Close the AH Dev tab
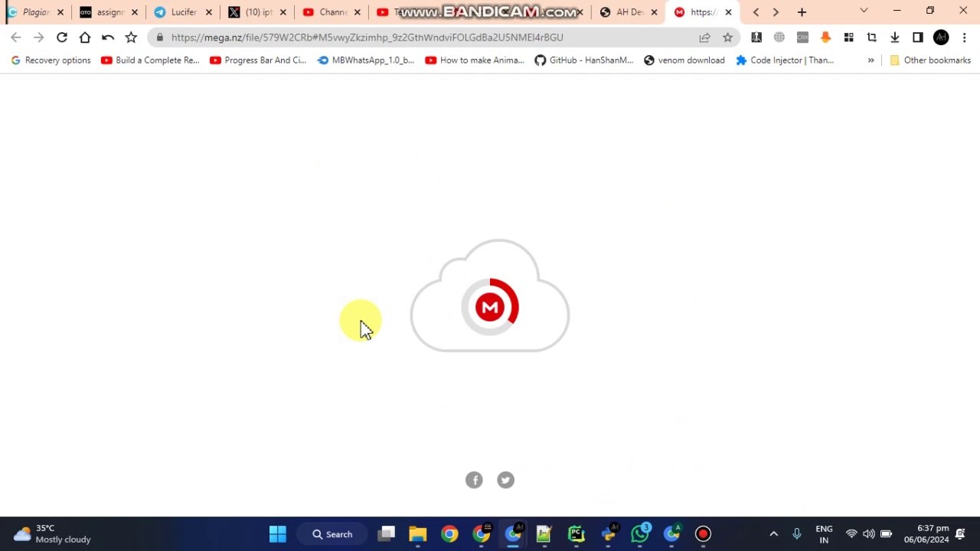980x551 pixels. (x=654, y=12)
